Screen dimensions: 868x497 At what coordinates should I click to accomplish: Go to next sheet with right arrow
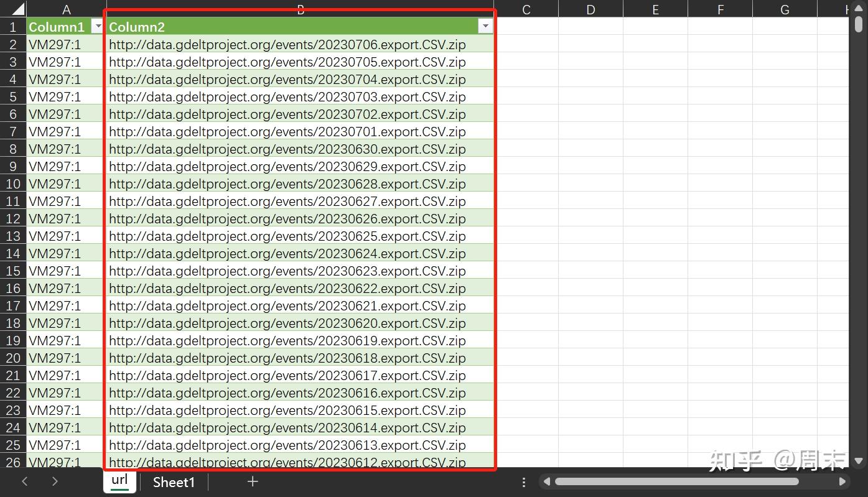coord(55,481)
